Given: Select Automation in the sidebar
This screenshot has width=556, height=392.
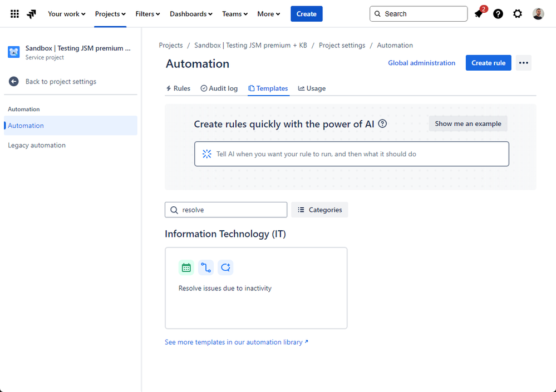Looking at the screenshot, I should 71,125.
